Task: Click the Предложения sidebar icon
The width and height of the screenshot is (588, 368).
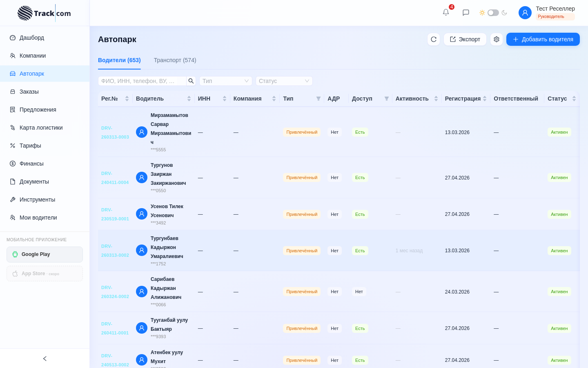Action: pyautogui.click(x=13, y=110)
